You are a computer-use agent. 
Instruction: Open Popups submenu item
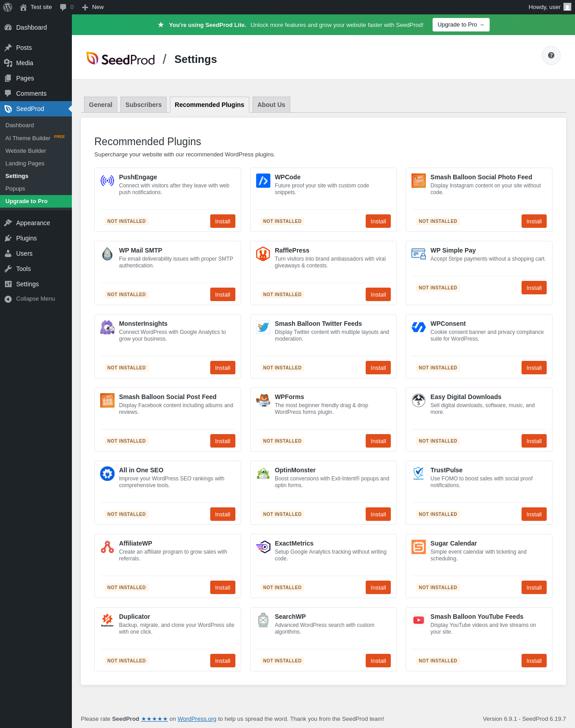tap(36, 189)
